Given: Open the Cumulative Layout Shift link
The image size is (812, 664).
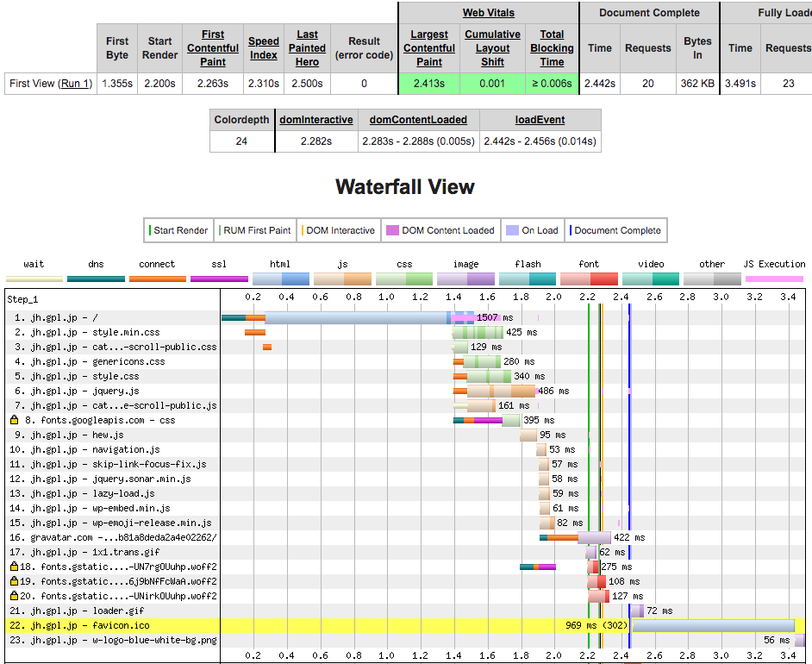Looking at the screenshot, I should [x=492, y=48].
